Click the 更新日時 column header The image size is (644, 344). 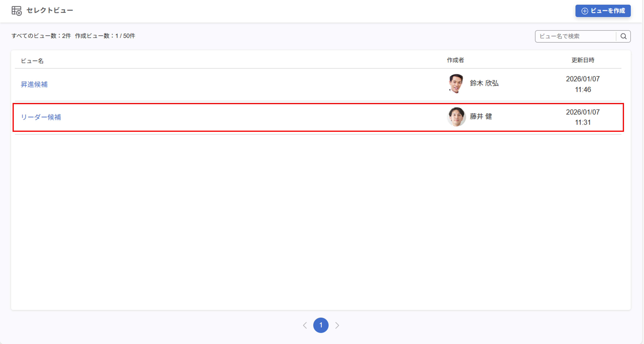tap(583, 60)
